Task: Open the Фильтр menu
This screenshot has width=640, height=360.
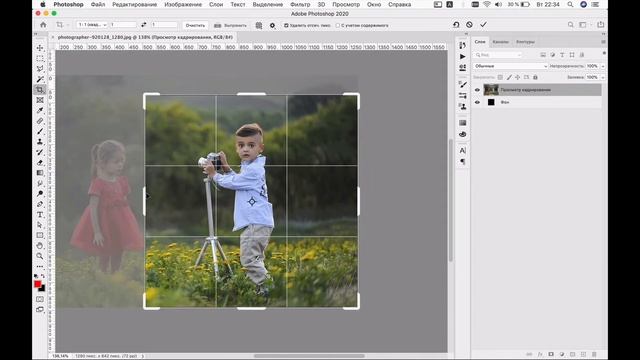Action: coord(300,4)
